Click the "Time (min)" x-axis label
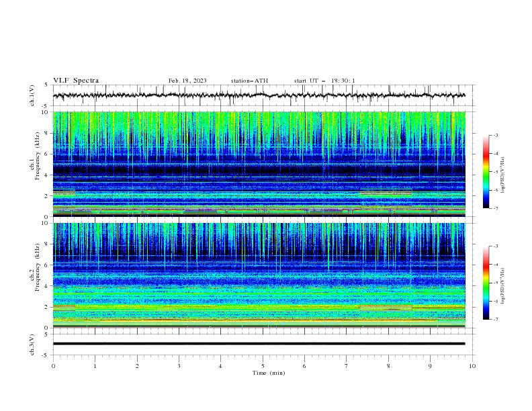Image resolution: width=532 pixels, height=411 pixels. point(269,373)
